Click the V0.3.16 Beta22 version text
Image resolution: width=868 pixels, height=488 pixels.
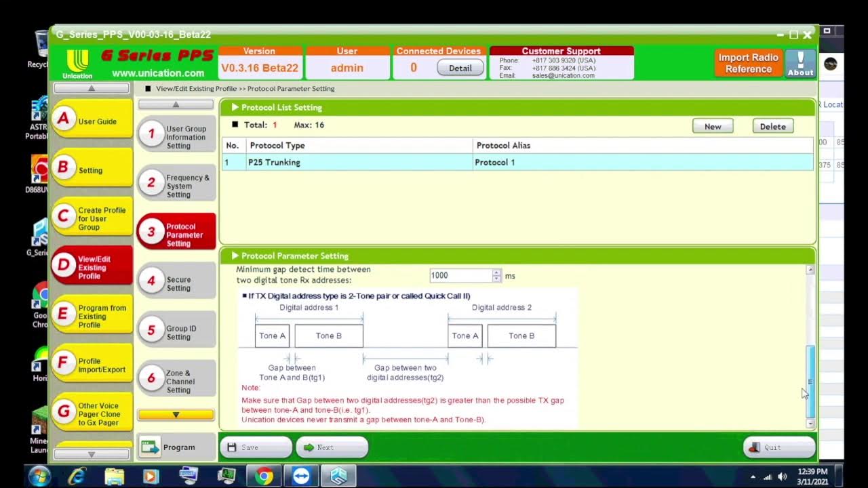(260, 68)
